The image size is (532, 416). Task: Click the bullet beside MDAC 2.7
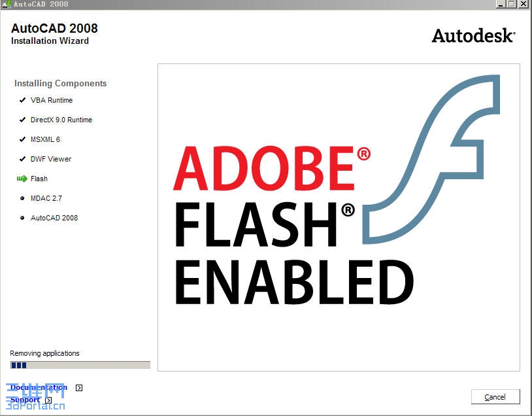pos(23,198)
